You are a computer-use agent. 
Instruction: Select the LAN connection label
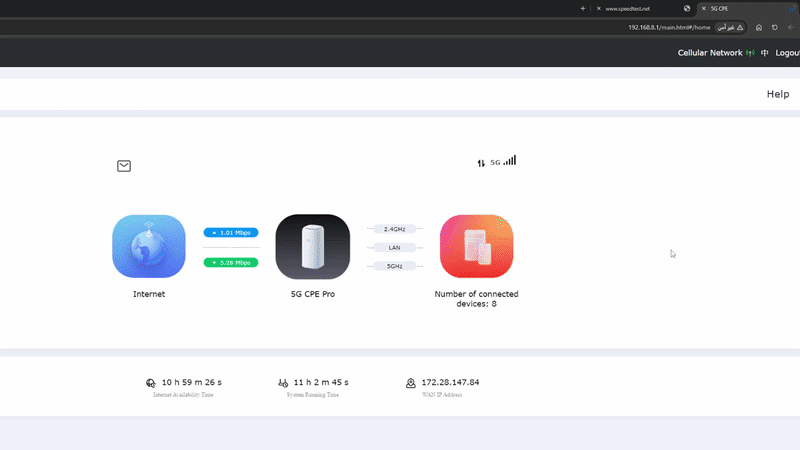394,247
